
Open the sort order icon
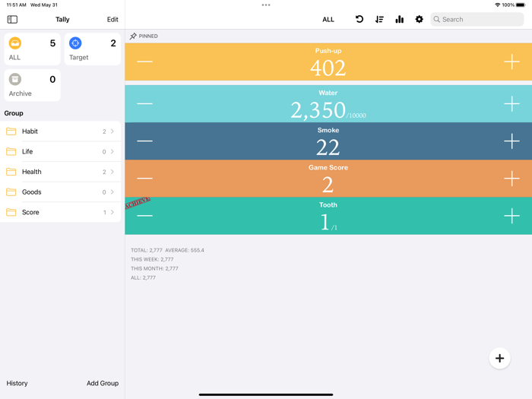379,19
